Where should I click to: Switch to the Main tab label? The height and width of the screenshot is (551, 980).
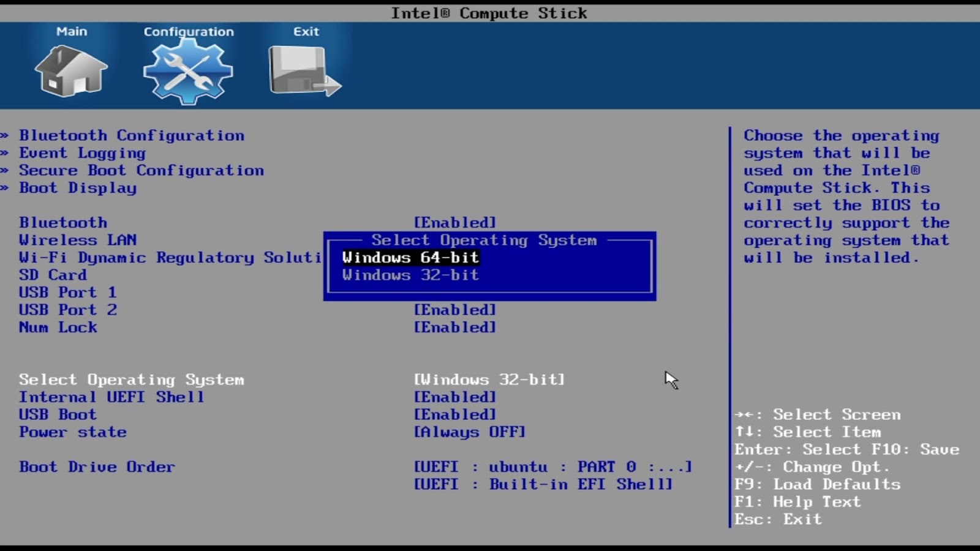[x=72, y=31]
